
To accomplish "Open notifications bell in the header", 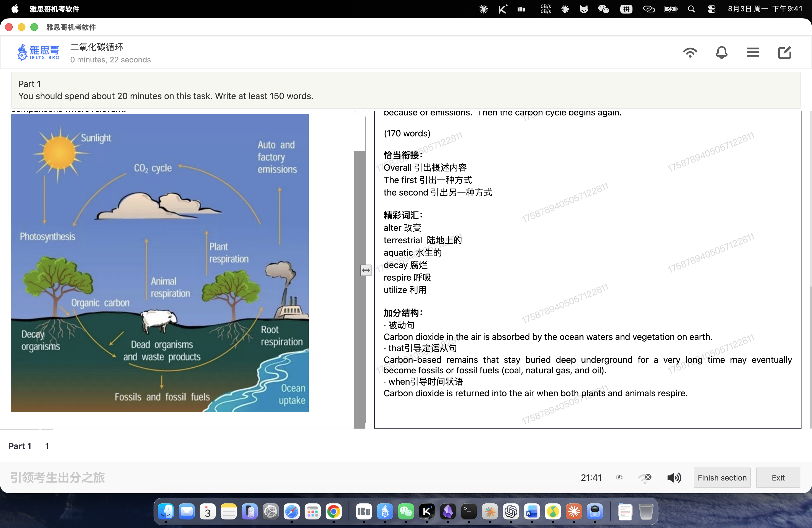I will (721, 52).
